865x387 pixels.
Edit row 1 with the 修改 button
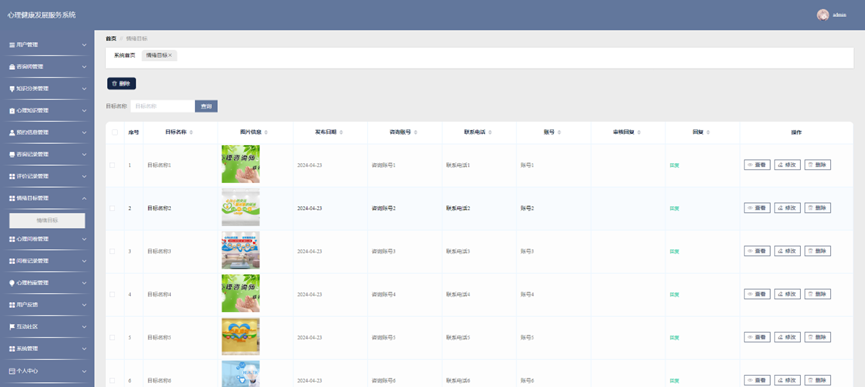coord(787,165)
